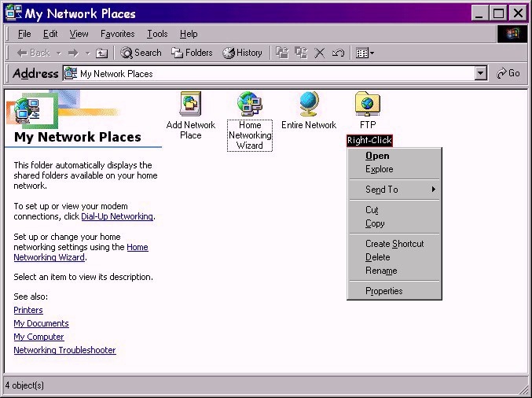Choose Cut in the context menu

(x=394, y=210)
